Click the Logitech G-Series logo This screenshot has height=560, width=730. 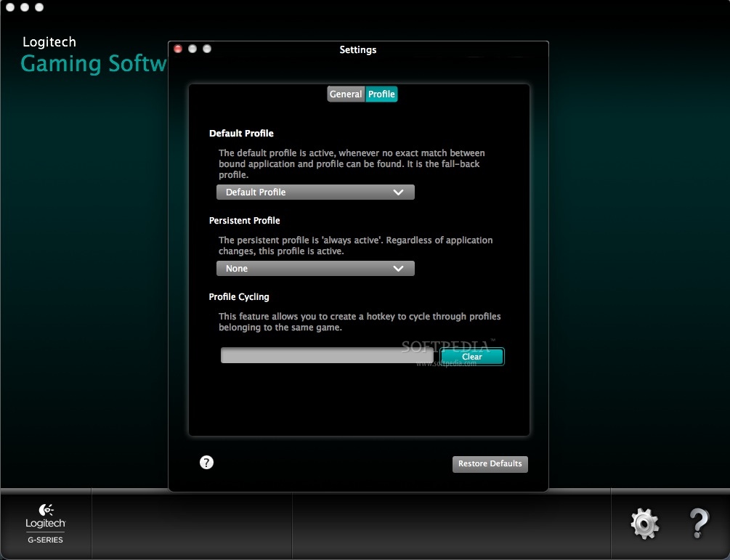click(46, 524)
